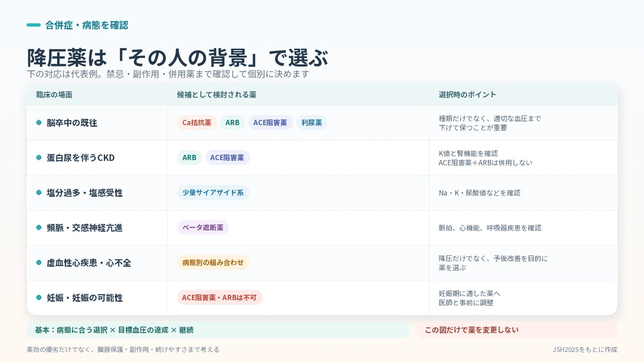The height and width of the screenshot is (362, 644).
Task: Click the teal bullet dot beside 塩分過多・塩感受性
Action: (39, 193)
